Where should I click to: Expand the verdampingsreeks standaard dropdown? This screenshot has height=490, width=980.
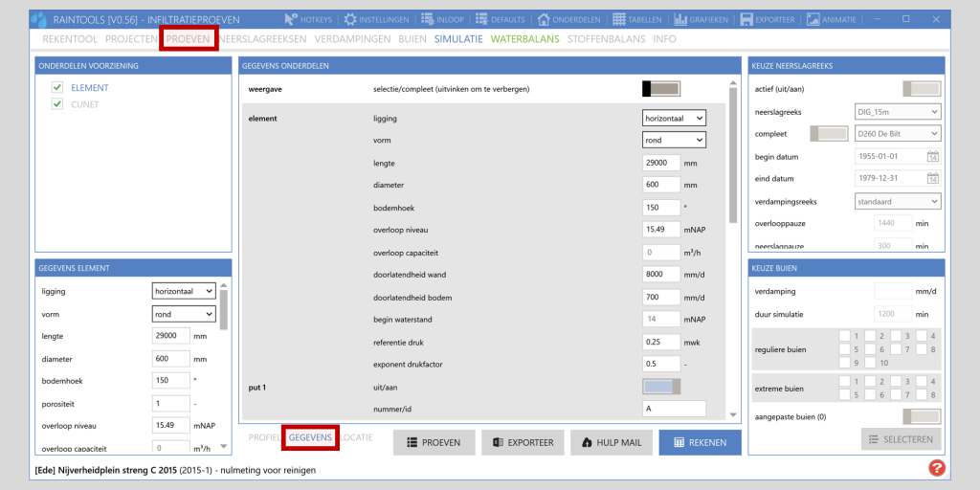(897, 202)
